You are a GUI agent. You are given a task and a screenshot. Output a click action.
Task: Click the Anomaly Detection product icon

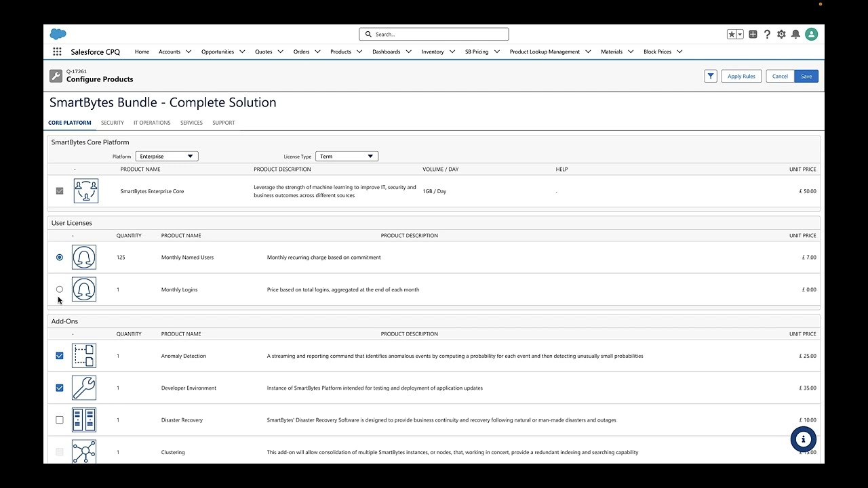(x=84, y=356)
